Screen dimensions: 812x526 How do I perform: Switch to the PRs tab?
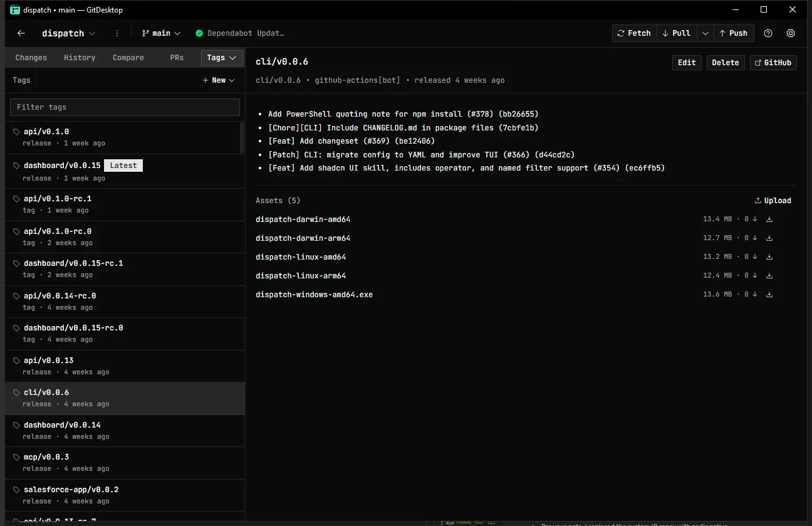(177, 58)
